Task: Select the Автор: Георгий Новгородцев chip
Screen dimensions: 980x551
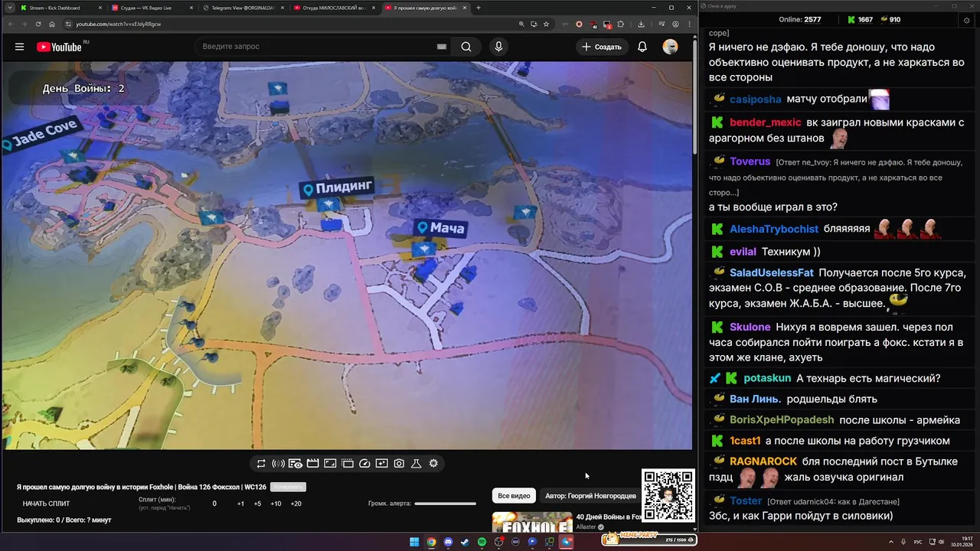Action: pos(590,496)
